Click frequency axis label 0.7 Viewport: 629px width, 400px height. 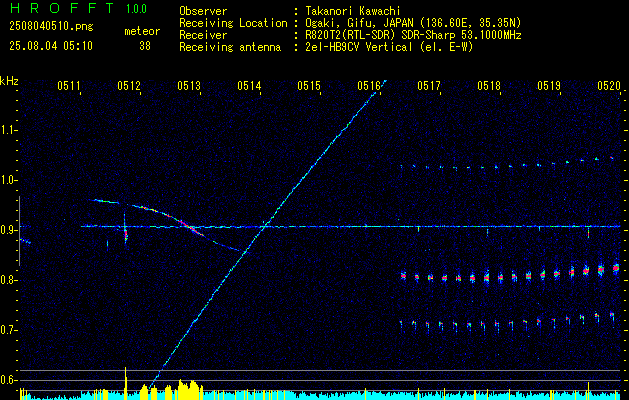click(9, 330)
